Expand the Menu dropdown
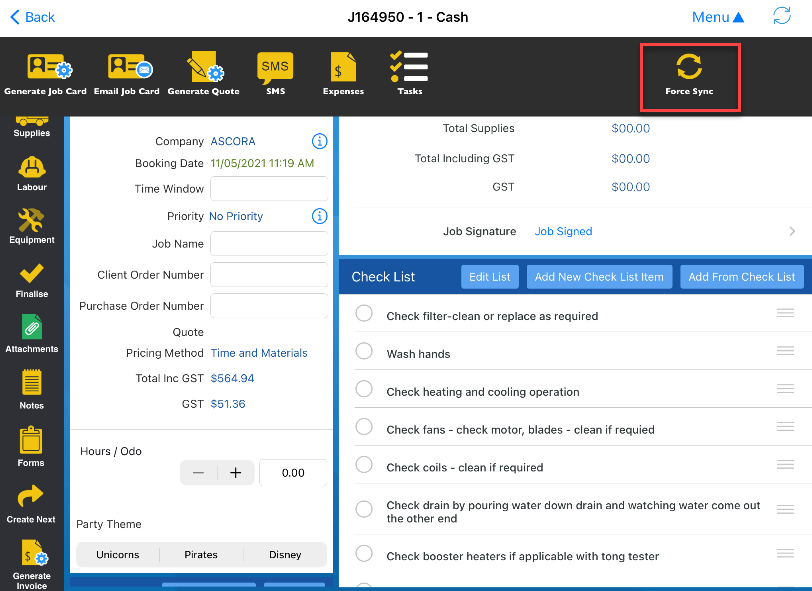Screen dimensions: 812x591 click(x=718, y=17)
